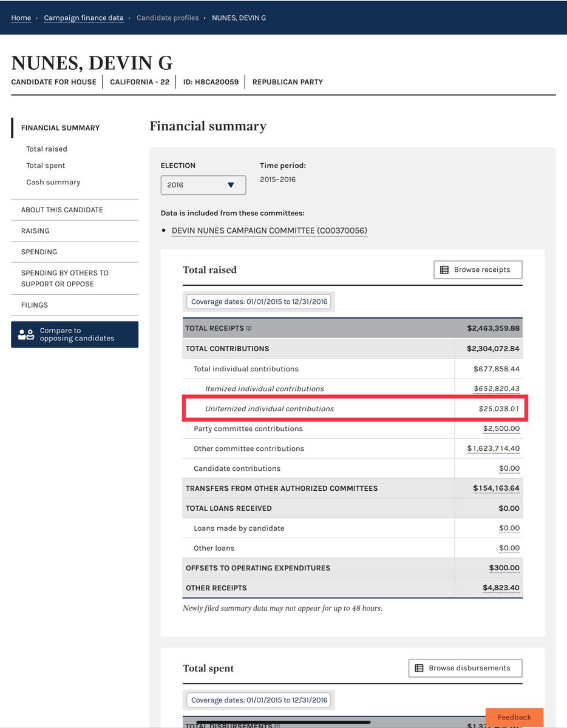The image size is (567, 728).
Task: Click Browse receipts button
Action: click(478, 270)
